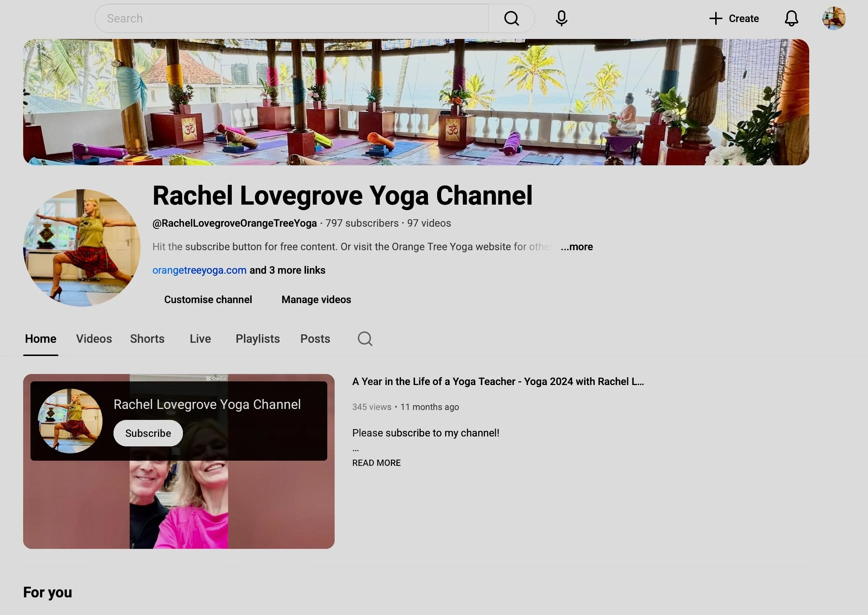The height and width of the screenshot is (615, 868).
Task: Click into the Search input field
Action: pos(292,18)
